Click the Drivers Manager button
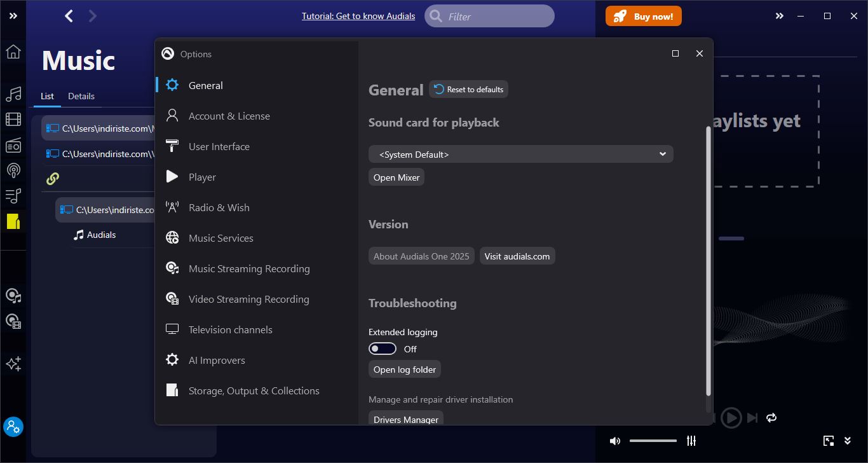Screen dimensions: 868x463 406,418
